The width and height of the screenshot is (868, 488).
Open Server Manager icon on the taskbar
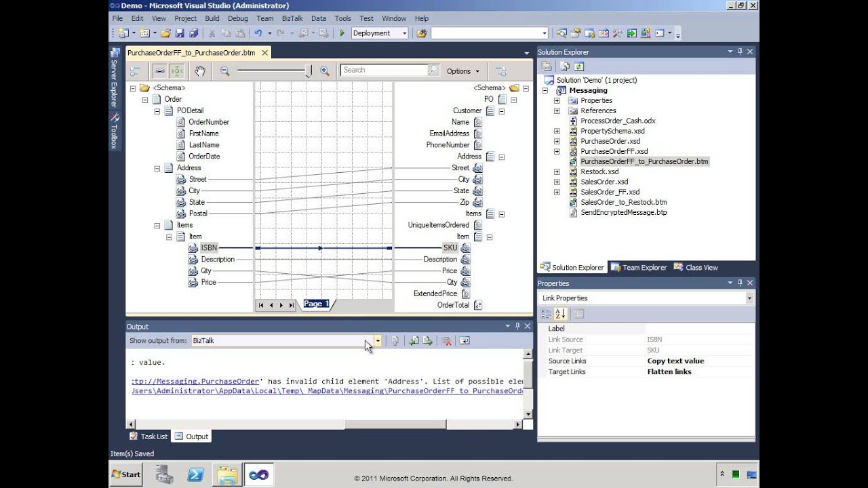coord(165,474)
